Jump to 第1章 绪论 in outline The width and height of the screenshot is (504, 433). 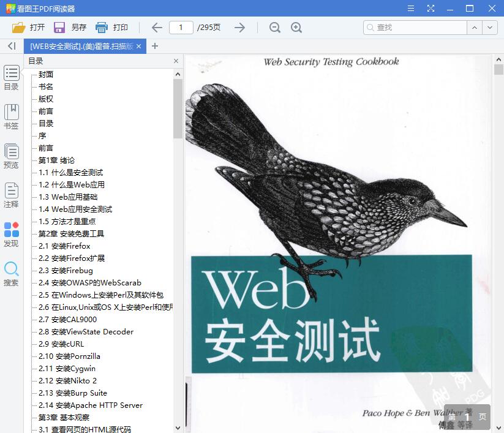[56, 160]
